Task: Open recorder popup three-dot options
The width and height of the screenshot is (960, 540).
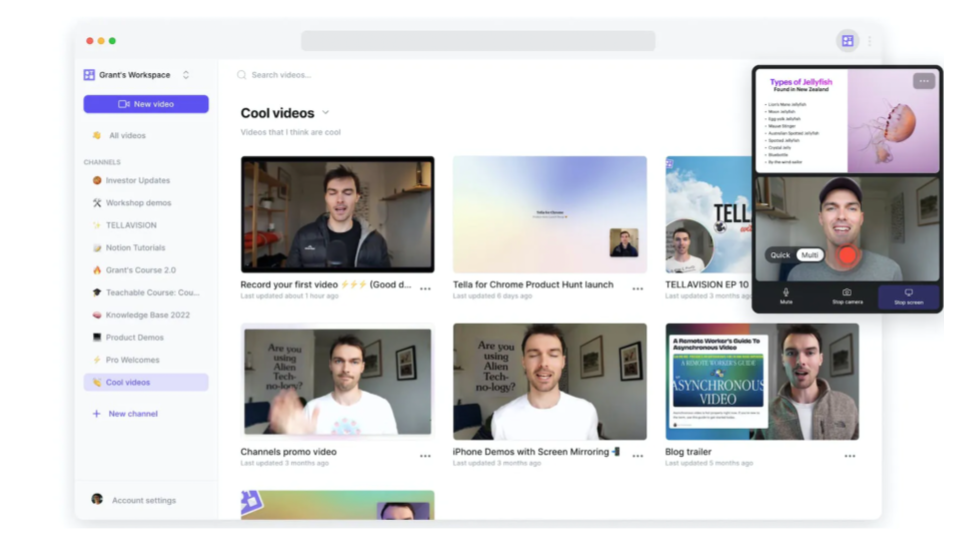Action: click(924, 81)
